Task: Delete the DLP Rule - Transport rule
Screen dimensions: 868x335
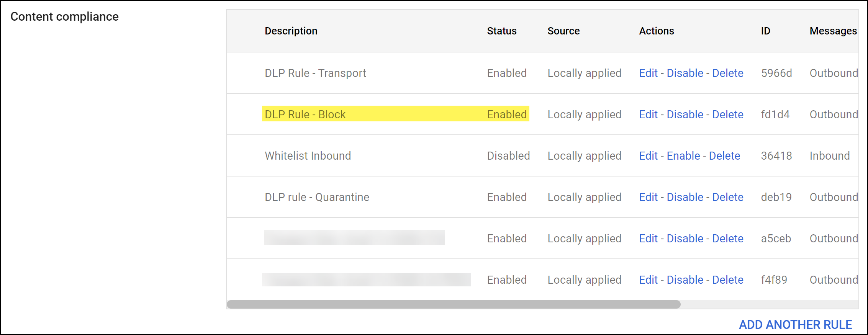Action: pyautogui.click(x=728, y=73)
